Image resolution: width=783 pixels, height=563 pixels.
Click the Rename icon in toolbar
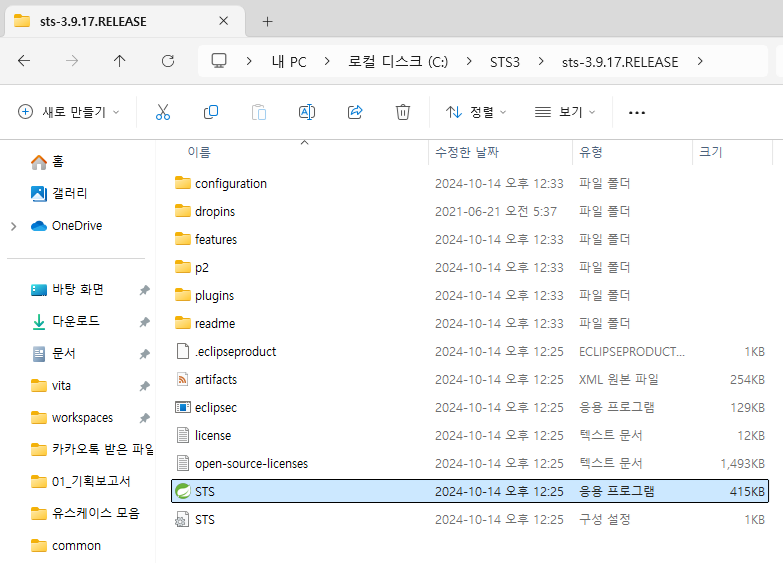(x=307, y=112)
